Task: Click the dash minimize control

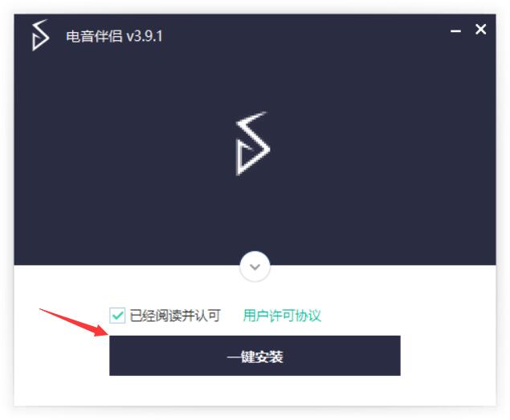Action: tap(455, 31)
